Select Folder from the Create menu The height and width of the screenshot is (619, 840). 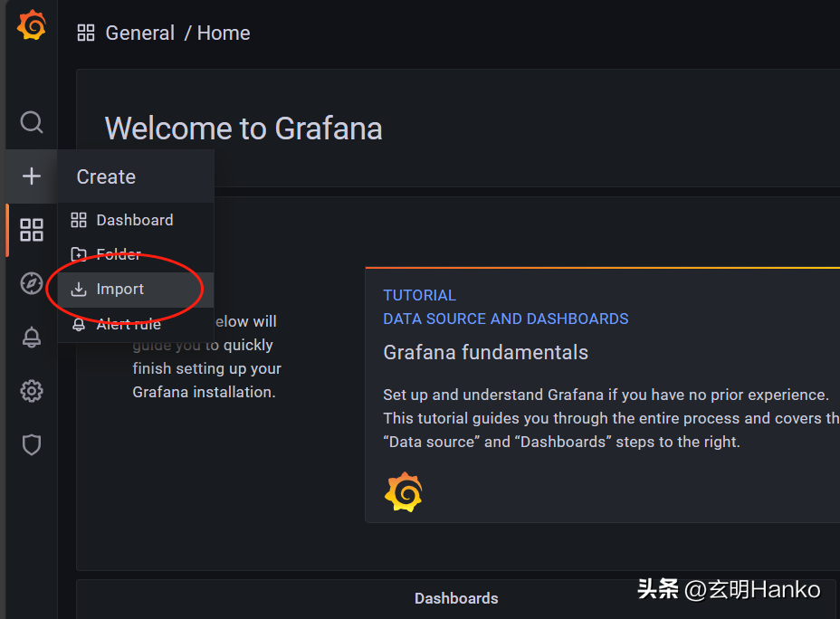[x=136, y=254]
